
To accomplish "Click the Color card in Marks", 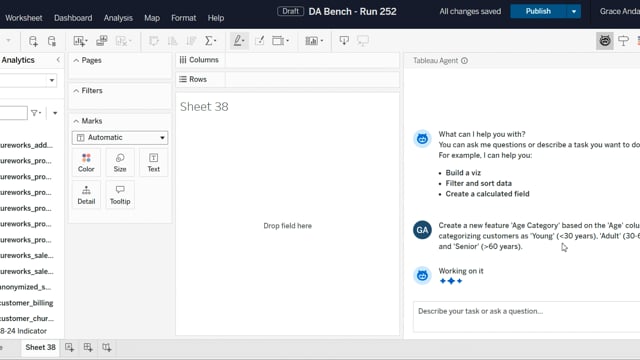I will pos(86,162).
